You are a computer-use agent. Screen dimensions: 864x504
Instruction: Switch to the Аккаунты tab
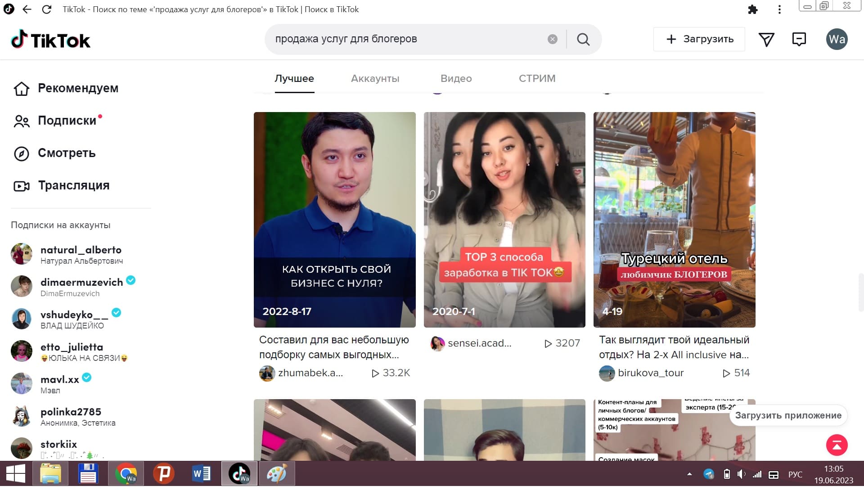tap(375, 78)
